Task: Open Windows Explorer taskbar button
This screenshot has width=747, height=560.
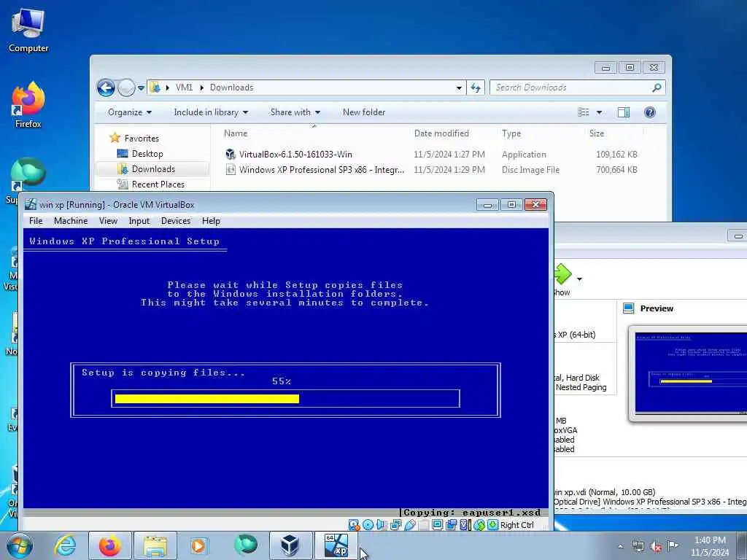Action: click(155, 545)
